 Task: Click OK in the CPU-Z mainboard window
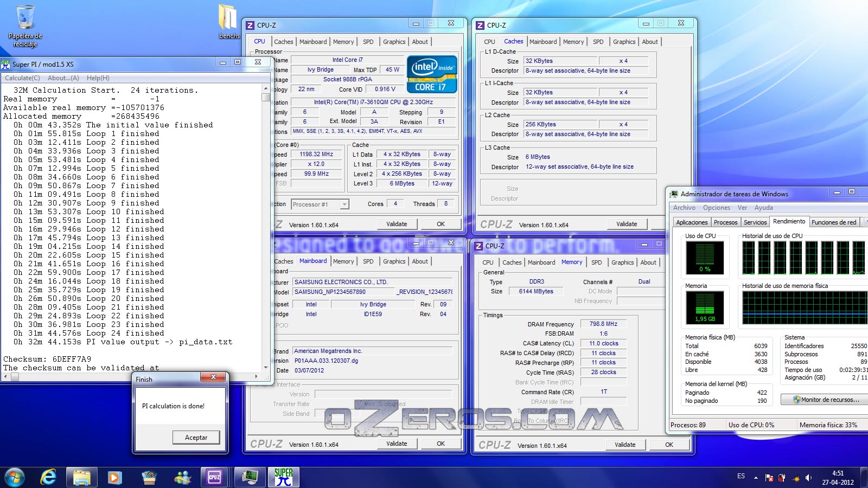click(441, 444)
